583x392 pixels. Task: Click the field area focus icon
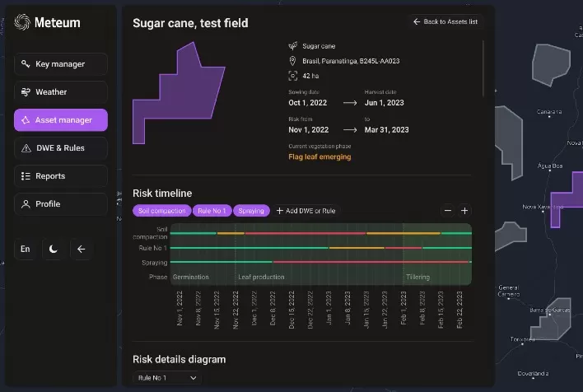pyautogui.click(x=292, y=76)
